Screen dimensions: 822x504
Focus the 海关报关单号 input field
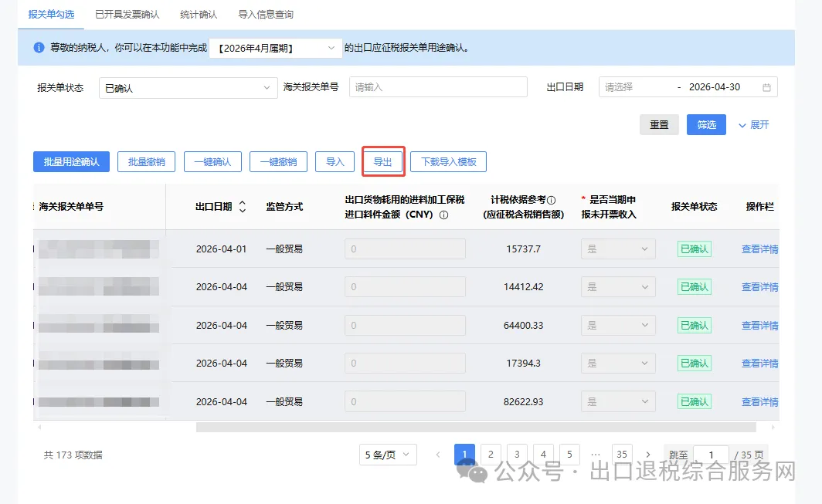(x=438, y=87)
